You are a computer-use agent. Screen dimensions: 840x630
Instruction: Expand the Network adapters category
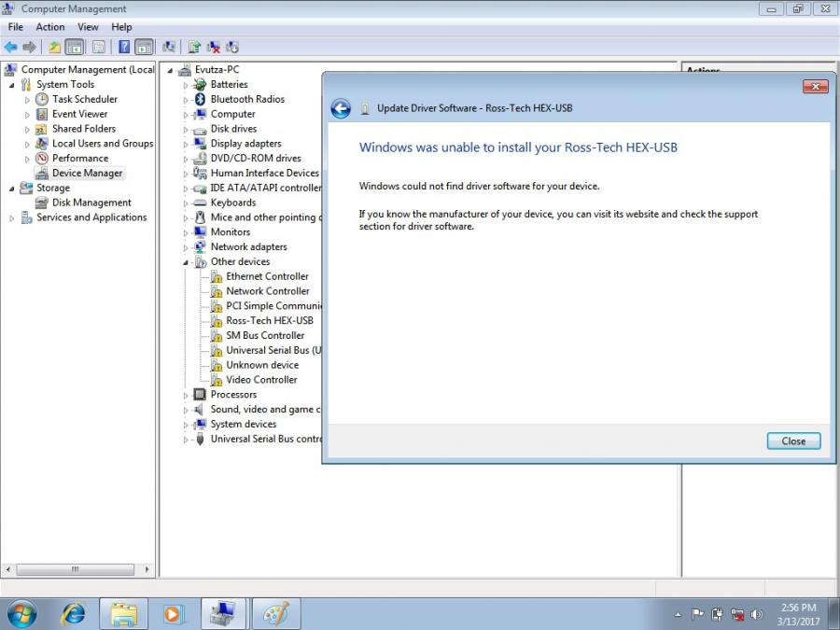pyautogui.click(x=184, y=246)
